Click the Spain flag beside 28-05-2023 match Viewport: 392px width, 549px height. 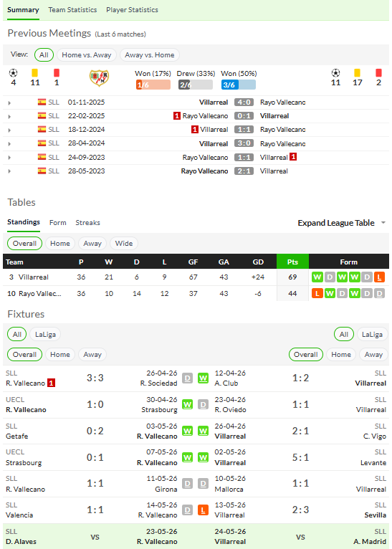pos(42,171)
